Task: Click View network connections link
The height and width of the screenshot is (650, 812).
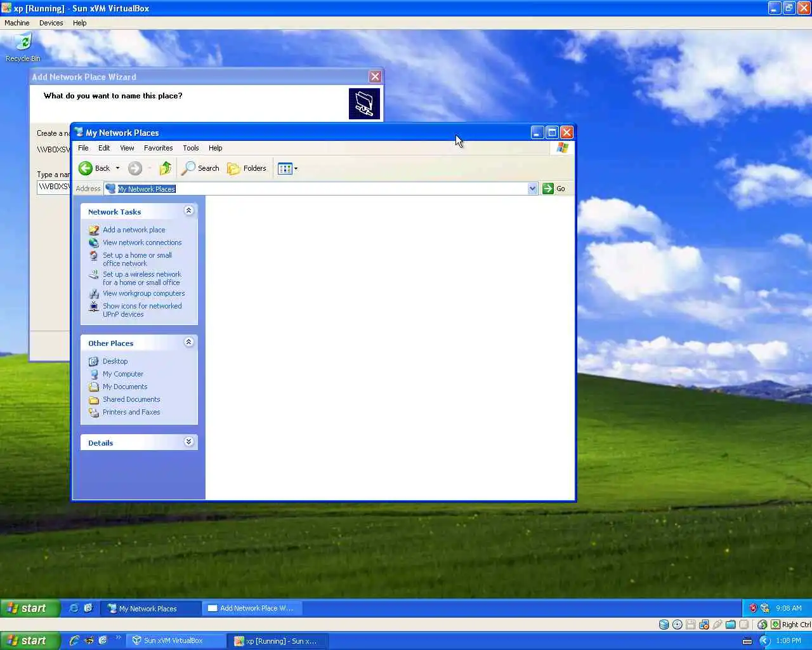Action: click(x=142, y=242)
